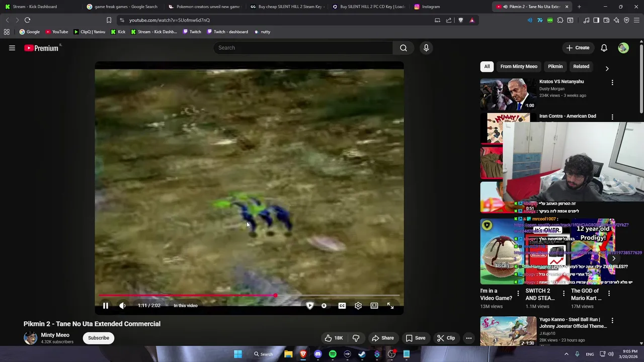
Task: Select the 'From Minty Meeo' chip
Action: [519, 66]
